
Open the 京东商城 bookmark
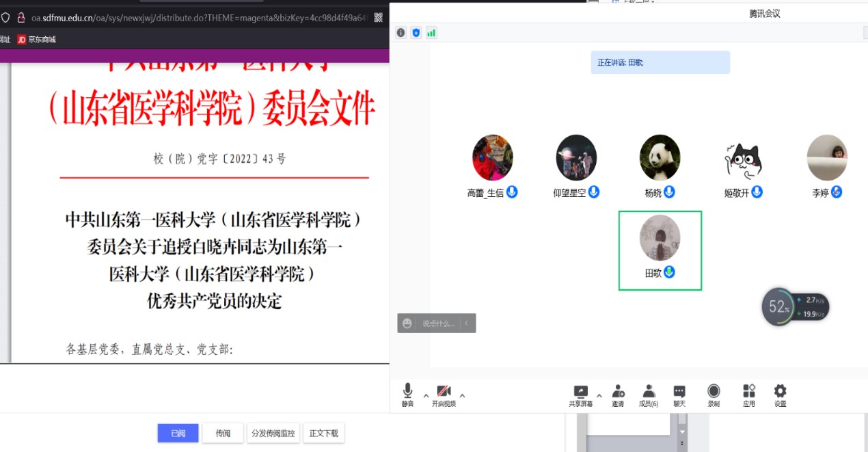click(36, 40)
